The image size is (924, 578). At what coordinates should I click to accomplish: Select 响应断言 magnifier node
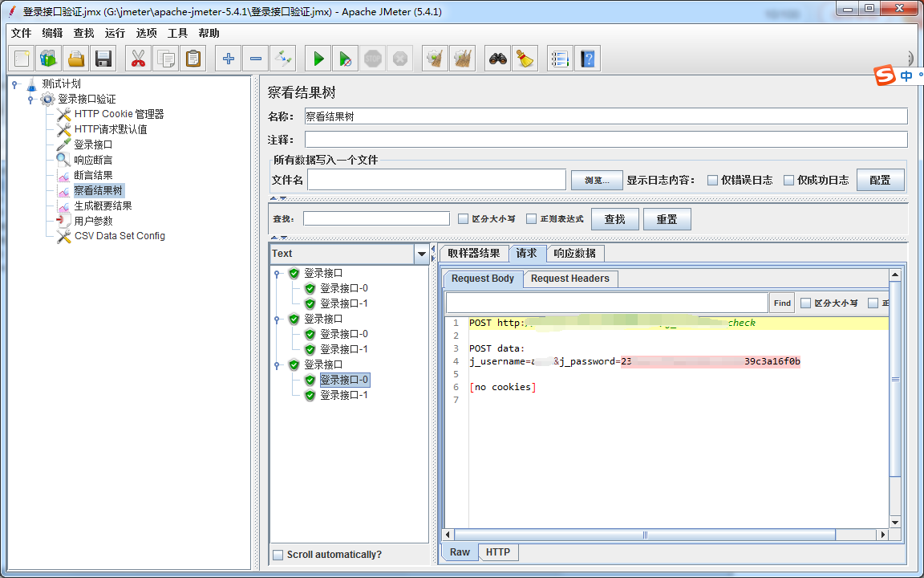click(x=93, y=160)
